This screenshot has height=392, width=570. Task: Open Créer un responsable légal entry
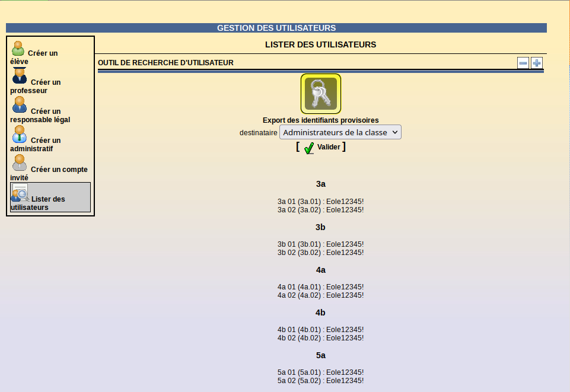(x=40, y=110)
